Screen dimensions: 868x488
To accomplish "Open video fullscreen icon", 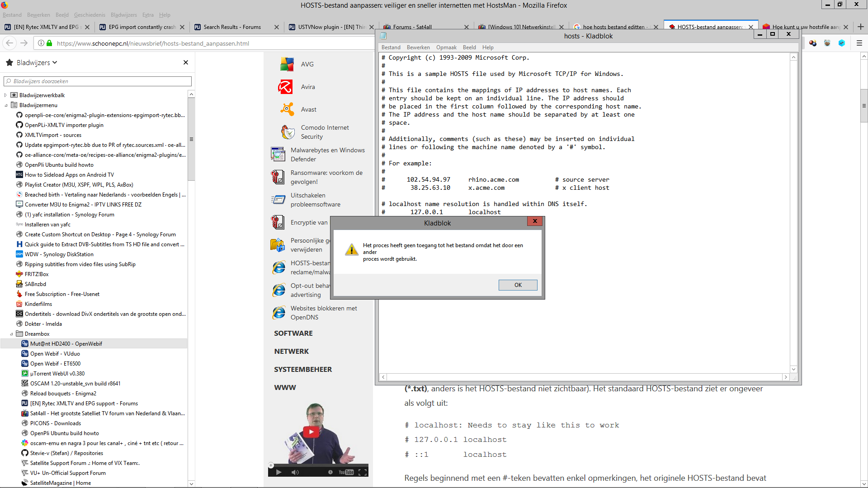I will 362,472.
